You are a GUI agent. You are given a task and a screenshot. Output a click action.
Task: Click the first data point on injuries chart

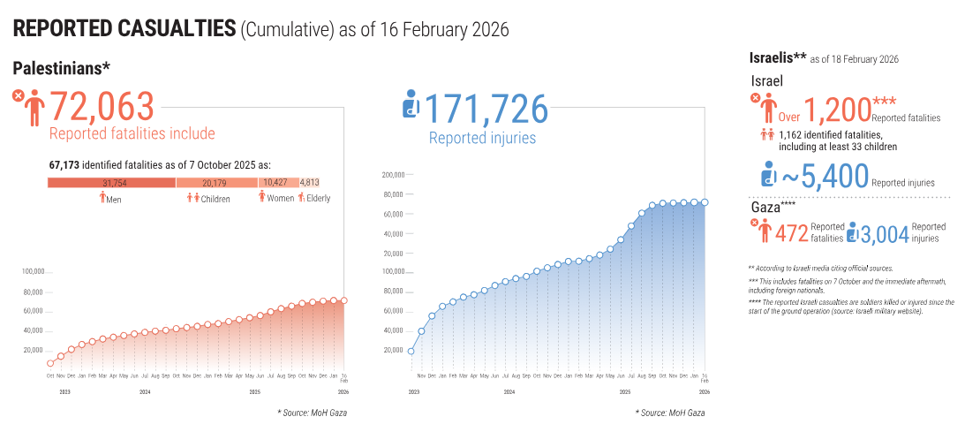411,351
